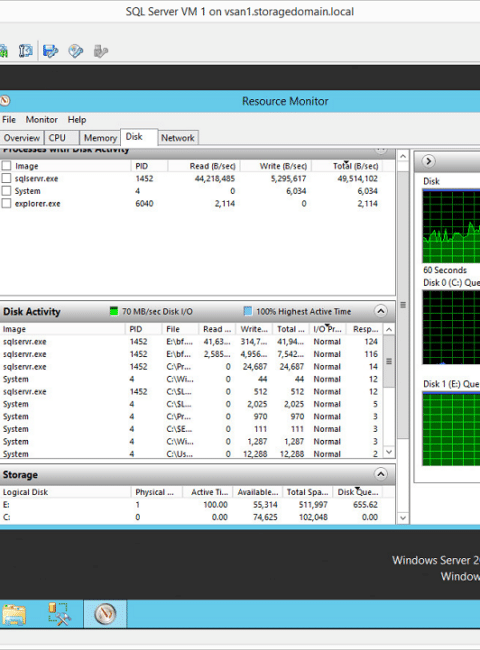Sort processes by Write (B/sec) column
Viewport: 480px width, 650px height.
[x=276, y=166]
